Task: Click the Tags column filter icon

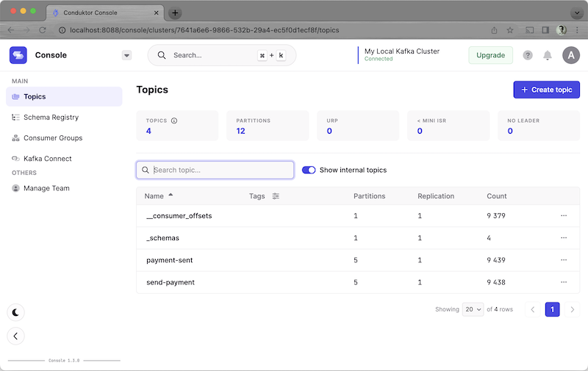Action: tap(276, 196)
